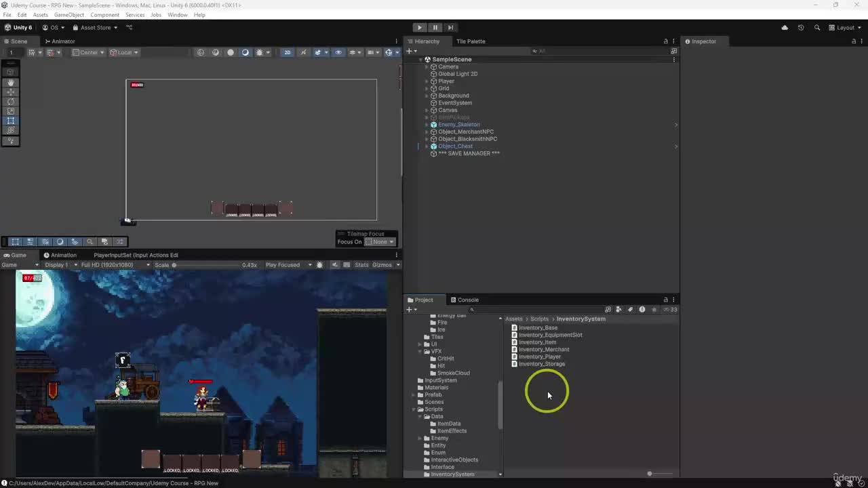Viewport: 868px width, 488px height.
Task: Select the Rotate tool in Scene tools
Action: coord(11,102)
